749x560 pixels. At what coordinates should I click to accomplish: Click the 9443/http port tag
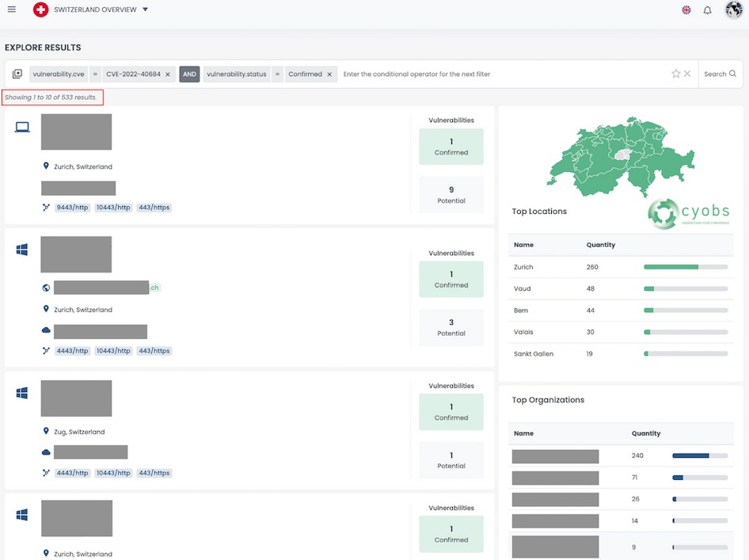(72, 208)
